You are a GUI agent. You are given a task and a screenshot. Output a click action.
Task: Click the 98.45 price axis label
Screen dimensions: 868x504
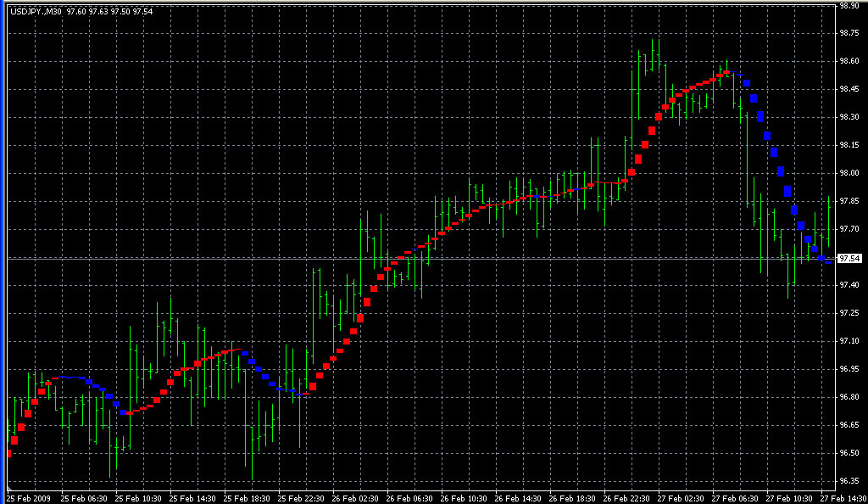pos(849,89)
